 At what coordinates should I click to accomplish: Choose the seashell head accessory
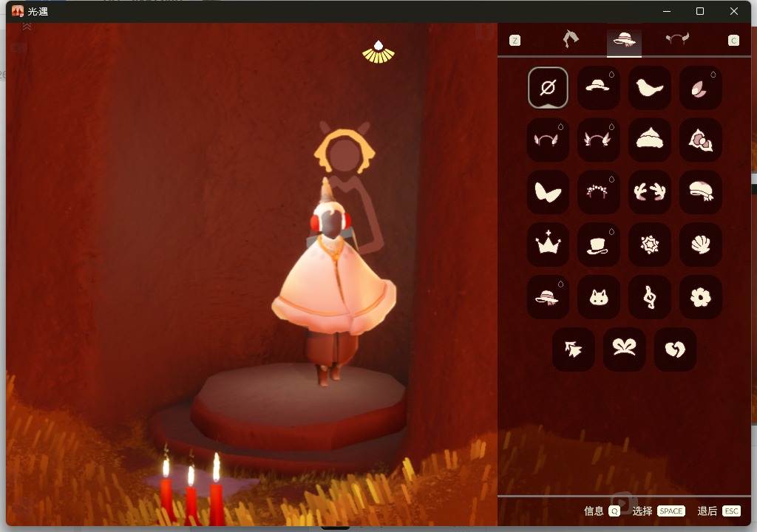pyautogui.click(x=700, y=245)
